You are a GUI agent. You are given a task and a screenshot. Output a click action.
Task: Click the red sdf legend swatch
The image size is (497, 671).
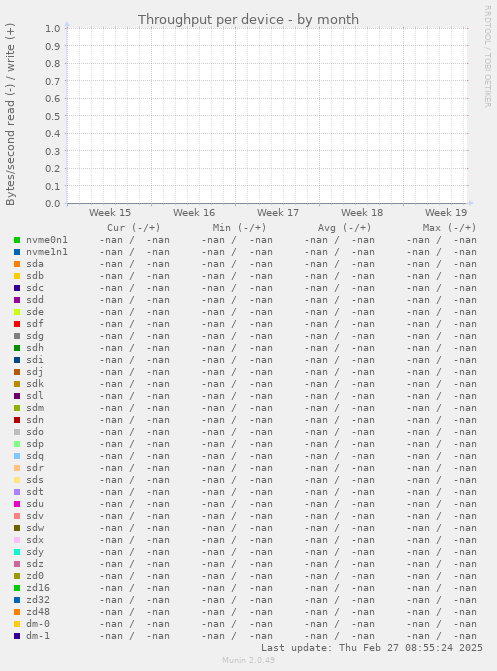(17, 324)
